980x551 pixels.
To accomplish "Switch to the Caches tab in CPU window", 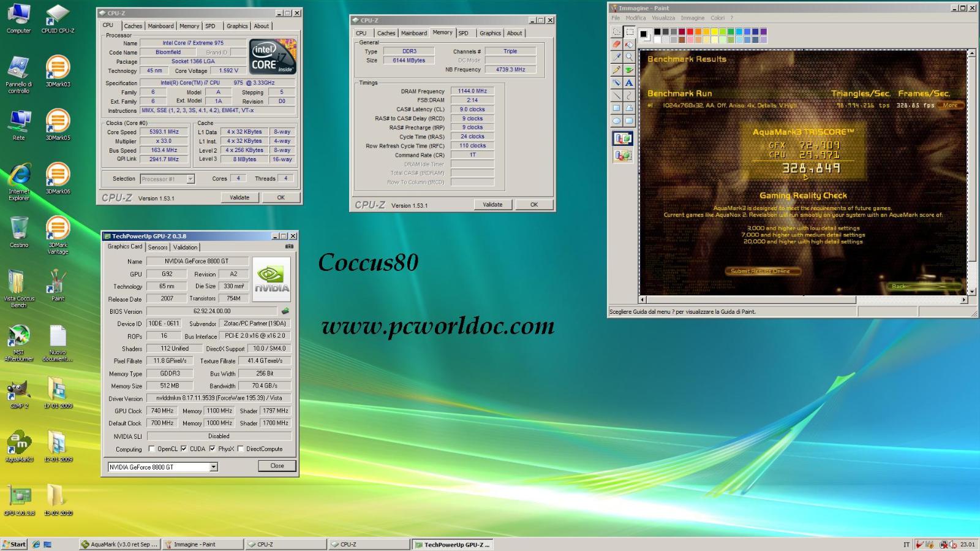I will coord(132,26).
